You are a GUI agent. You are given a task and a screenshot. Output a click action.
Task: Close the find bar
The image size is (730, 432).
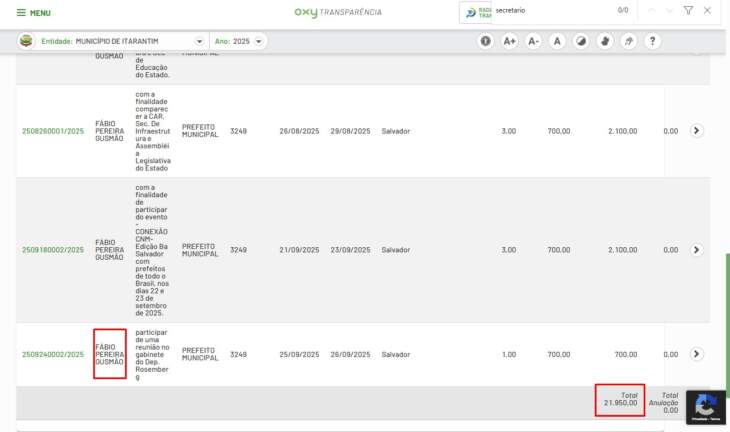pyautogui.click(x=708, y=10)
